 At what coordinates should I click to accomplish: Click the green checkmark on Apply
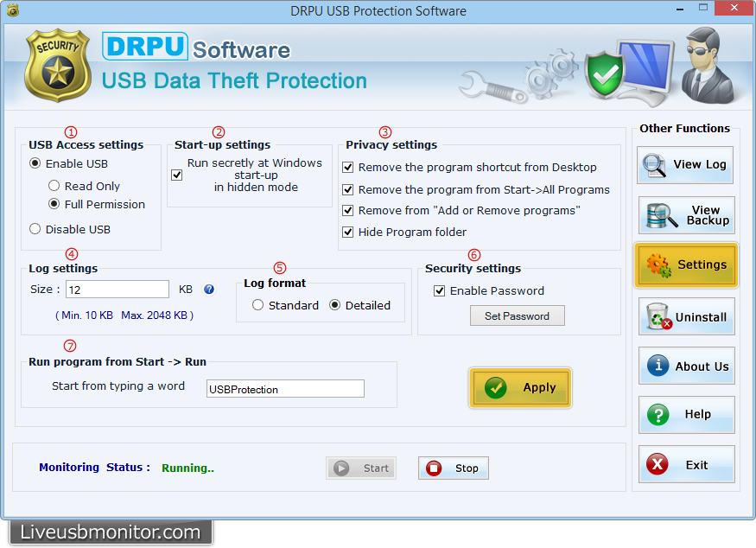496,388
